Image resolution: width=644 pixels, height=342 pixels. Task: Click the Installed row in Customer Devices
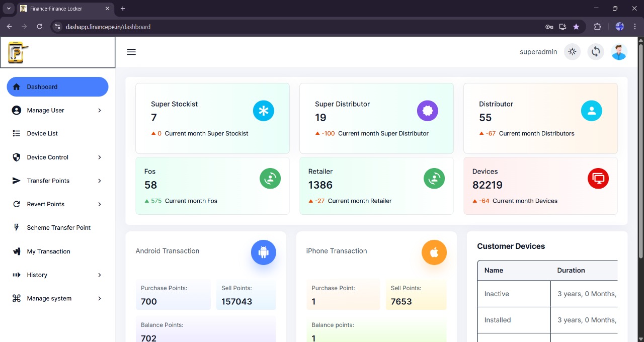tap(547, 320)
